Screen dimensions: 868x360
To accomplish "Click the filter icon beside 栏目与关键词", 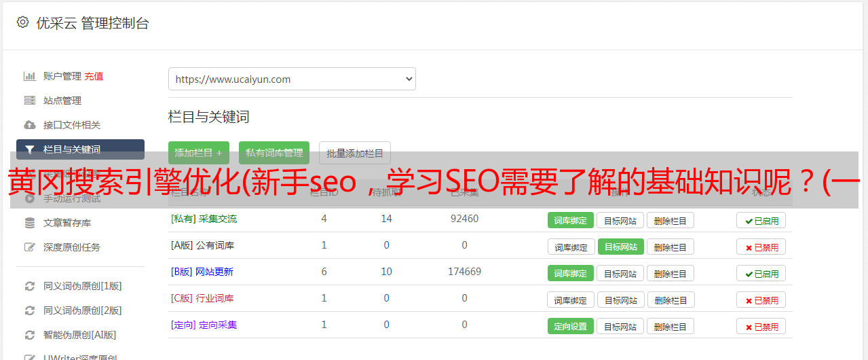I will 29,149.
